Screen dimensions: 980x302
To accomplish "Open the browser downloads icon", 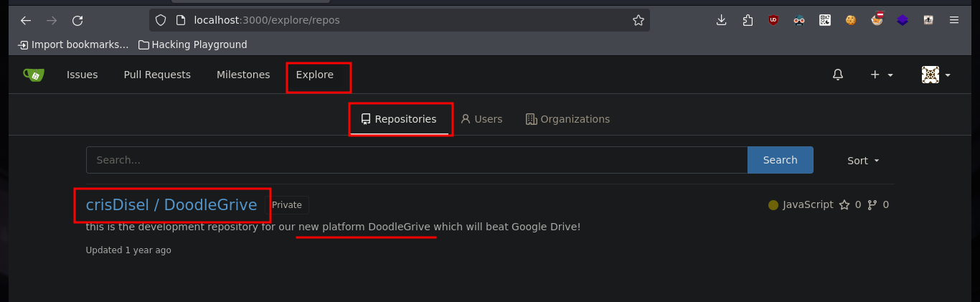I will pyautogui.click(x=722, y=20).
